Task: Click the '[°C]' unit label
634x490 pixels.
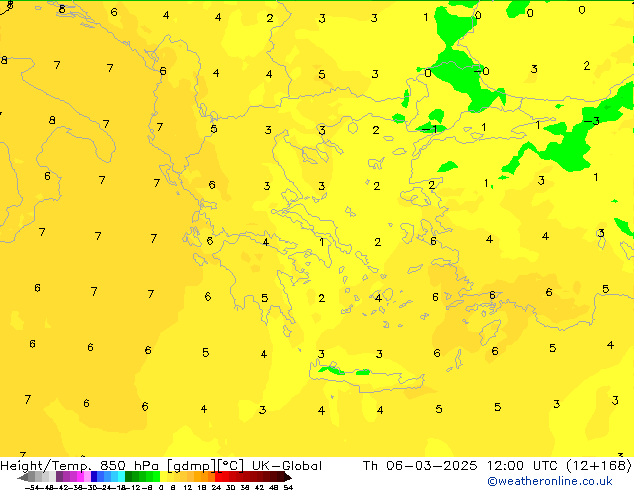Action: 231,466
